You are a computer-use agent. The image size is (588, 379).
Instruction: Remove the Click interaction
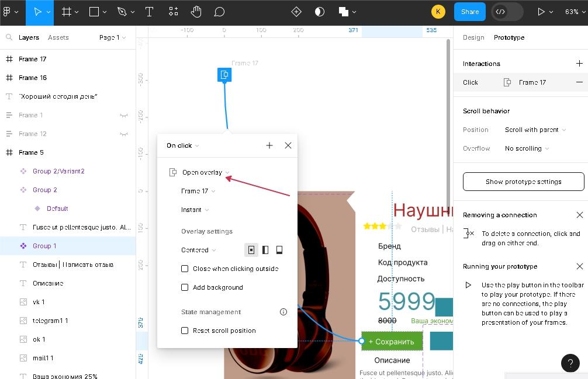coord(579,82)
